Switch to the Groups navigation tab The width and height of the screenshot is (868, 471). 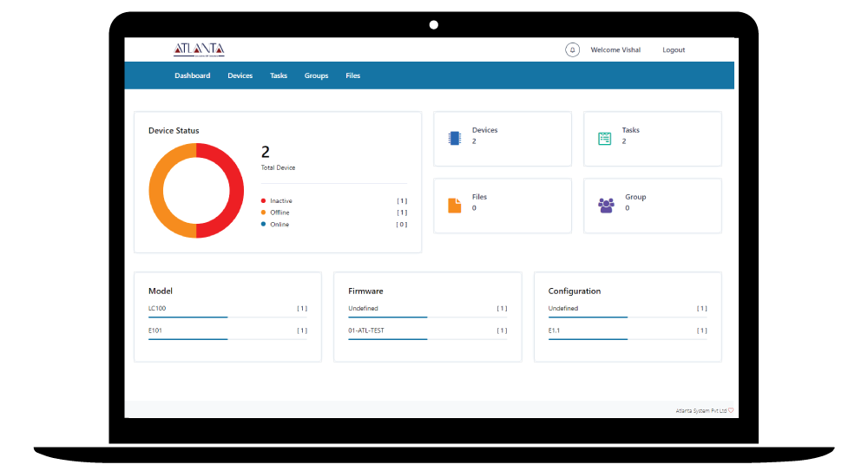point(316,76)
